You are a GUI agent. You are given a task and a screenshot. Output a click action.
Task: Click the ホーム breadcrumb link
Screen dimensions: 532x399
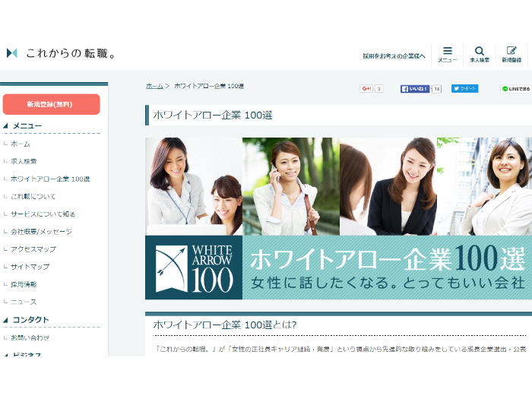[154, 86]
